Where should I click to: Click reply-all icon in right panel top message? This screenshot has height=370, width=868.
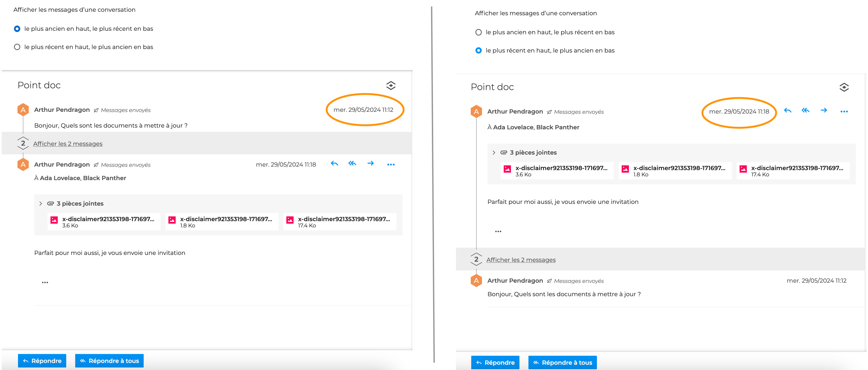click(805, 110)
